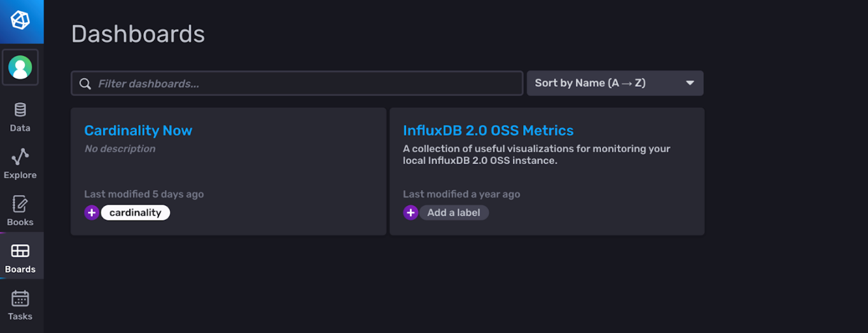The image size is (868, 333).
Task: Go to Explore in the sidebar
Action: coord(20,164)
